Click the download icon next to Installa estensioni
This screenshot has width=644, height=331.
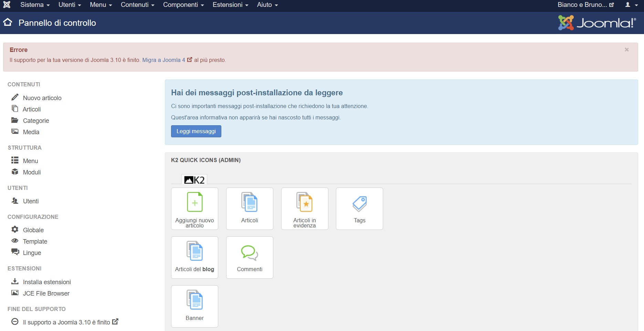[x=15, y=281]
